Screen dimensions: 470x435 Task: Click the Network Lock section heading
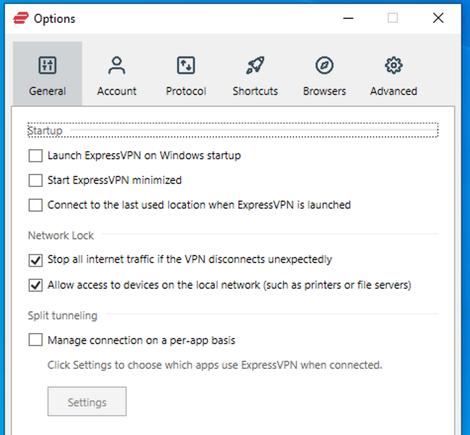pos(61,235)
